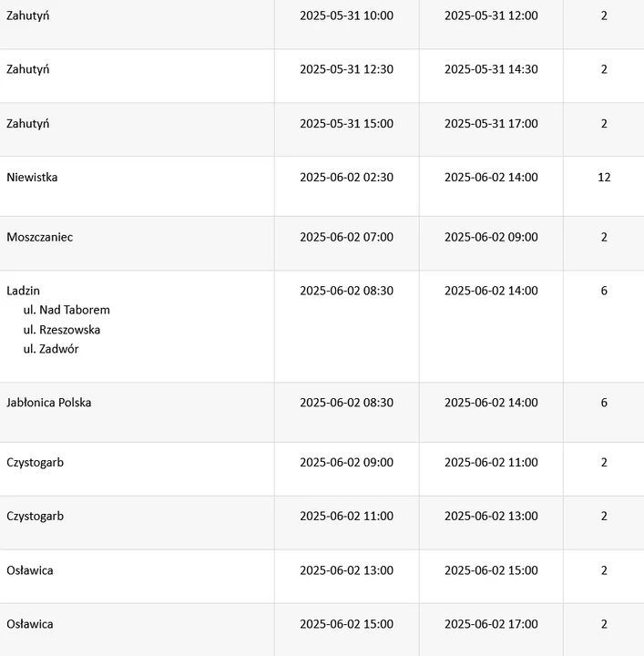Select Jabłonica Polska end time 14:00
Screen dimensions: 644x656
(x=491, y=403)
